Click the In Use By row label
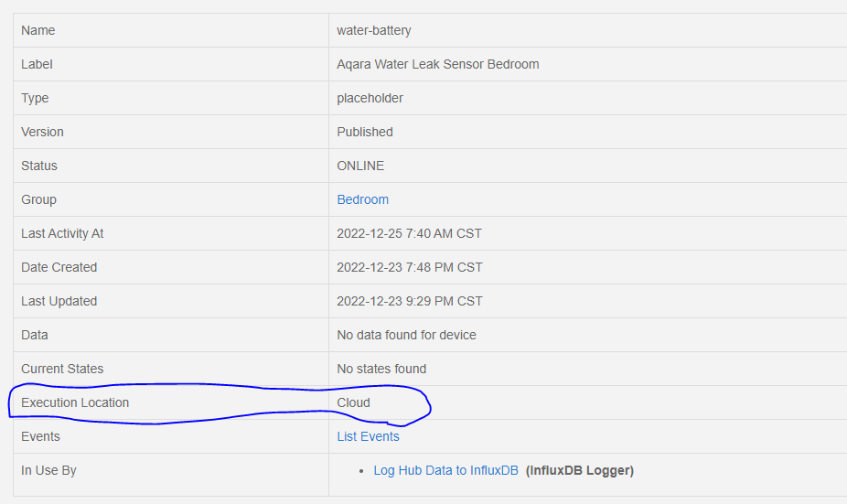This screenshot has width=847, height=504. (48, 470)
